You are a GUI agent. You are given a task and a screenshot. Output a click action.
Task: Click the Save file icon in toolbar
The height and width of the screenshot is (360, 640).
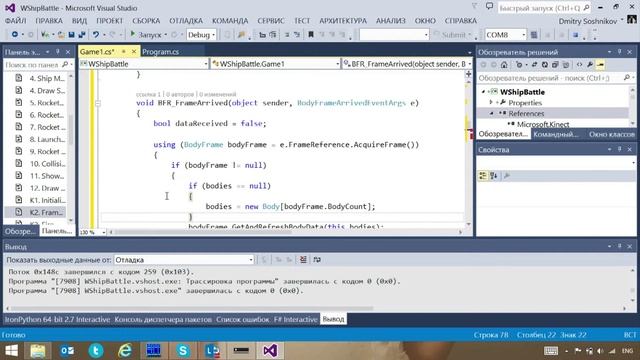[x=71, y=35]
